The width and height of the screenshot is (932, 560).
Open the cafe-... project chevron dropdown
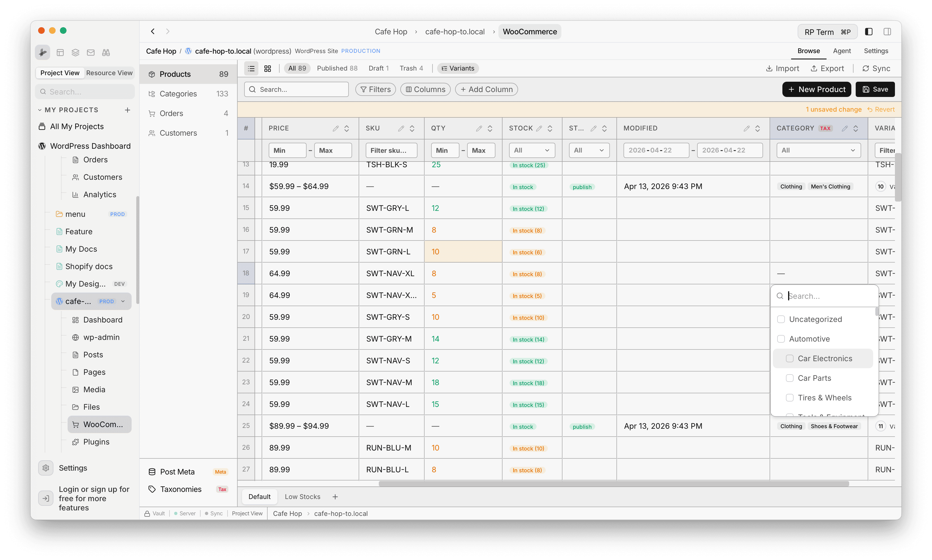[123, 301]
